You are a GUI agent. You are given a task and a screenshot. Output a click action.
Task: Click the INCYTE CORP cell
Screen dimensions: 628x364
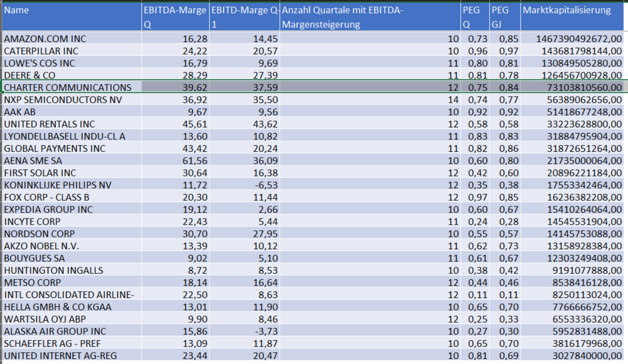coord(72,222)
